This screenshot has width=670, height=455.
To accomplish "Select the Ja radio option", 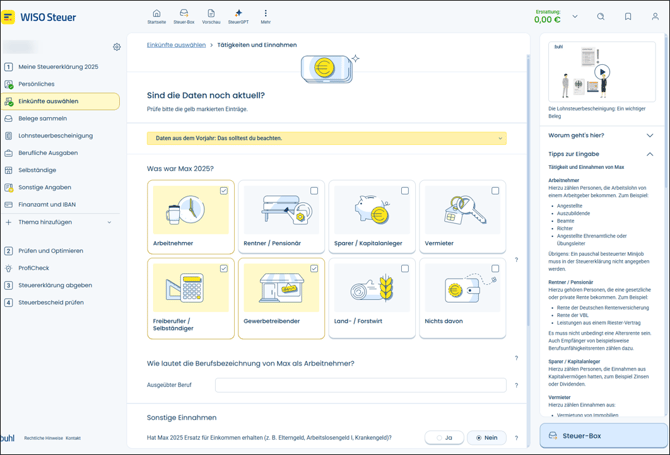I will tap(444, 437).
